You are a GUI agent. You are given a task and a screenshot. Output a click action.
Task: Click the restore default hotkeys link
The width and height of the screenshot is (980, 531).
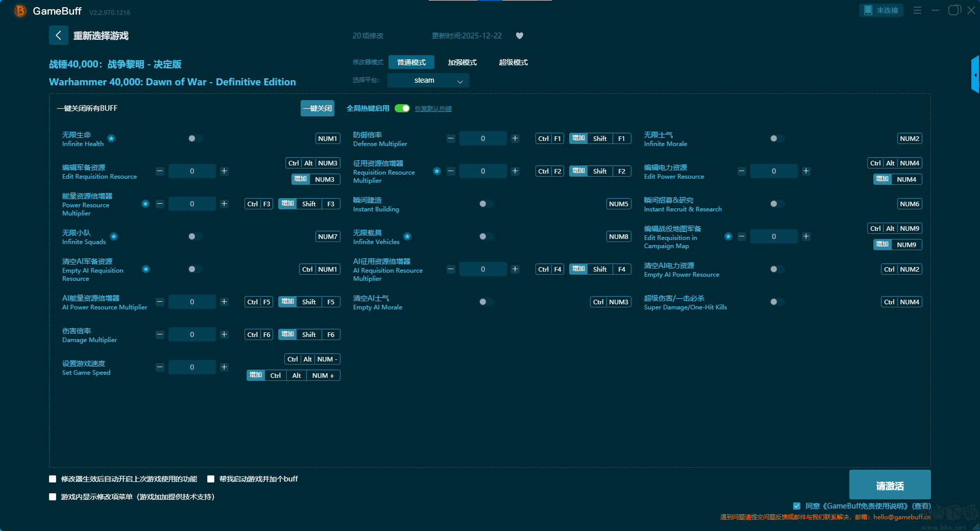pos(433,109)
